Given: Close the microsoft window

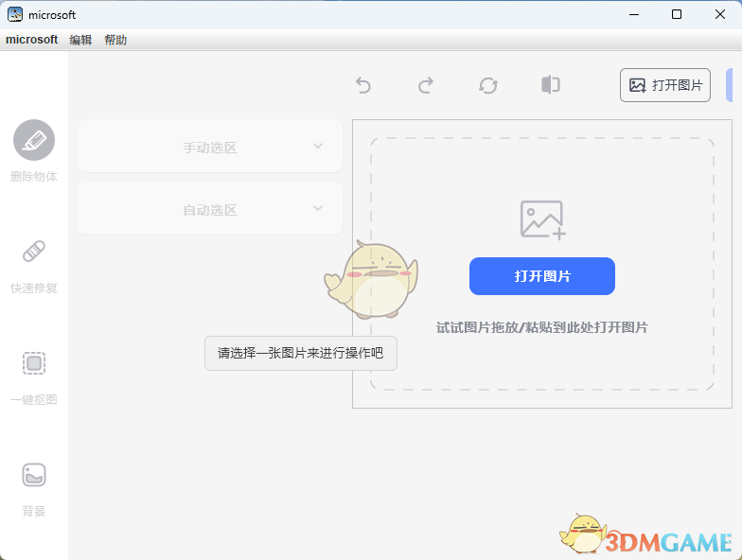Looking at the screenshot, I should (720, 15).
